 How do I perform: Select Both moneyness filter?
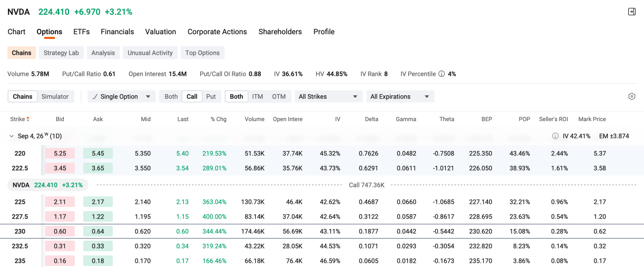pos(237,96)
